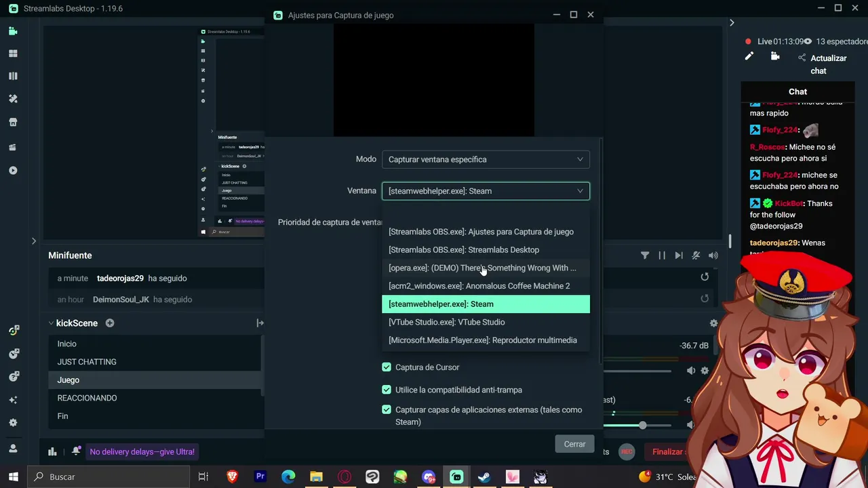
Task: Click the share icon beside Actualizar chat
Action: pos(802,58)
